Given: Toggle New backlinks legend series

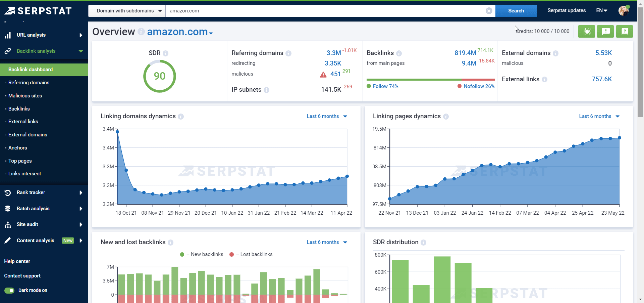Looking at the screenshot, I should tap(202, 254).
